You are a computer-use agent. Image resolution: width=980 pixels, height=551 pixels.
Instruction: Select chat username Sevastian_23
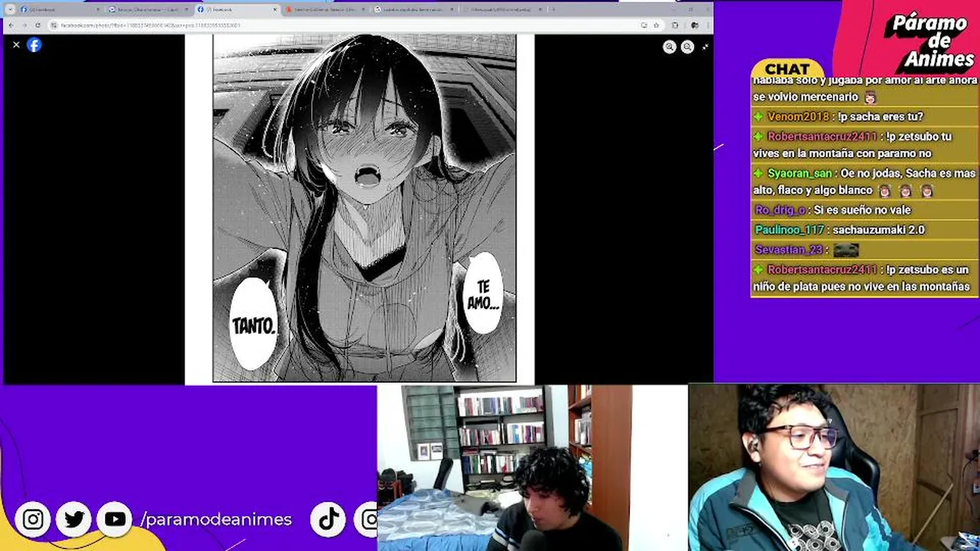click(x=789, y=249)
